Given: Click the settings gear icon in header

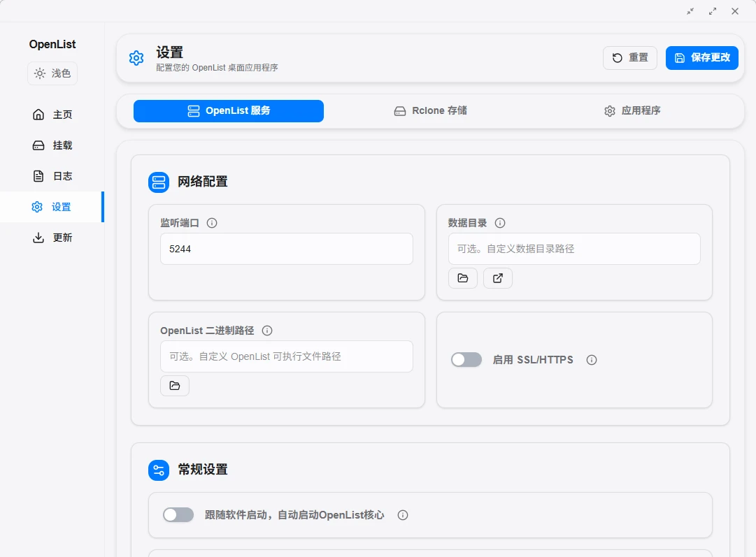Looking at the screenshot, I should click(136, 58).
